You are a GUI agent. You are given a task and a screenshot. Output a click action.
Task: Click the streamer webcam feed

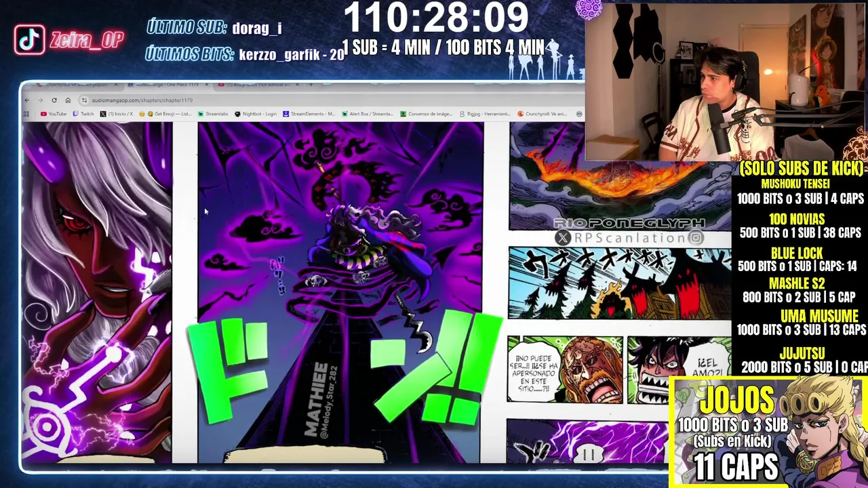[x=726, y=81]
